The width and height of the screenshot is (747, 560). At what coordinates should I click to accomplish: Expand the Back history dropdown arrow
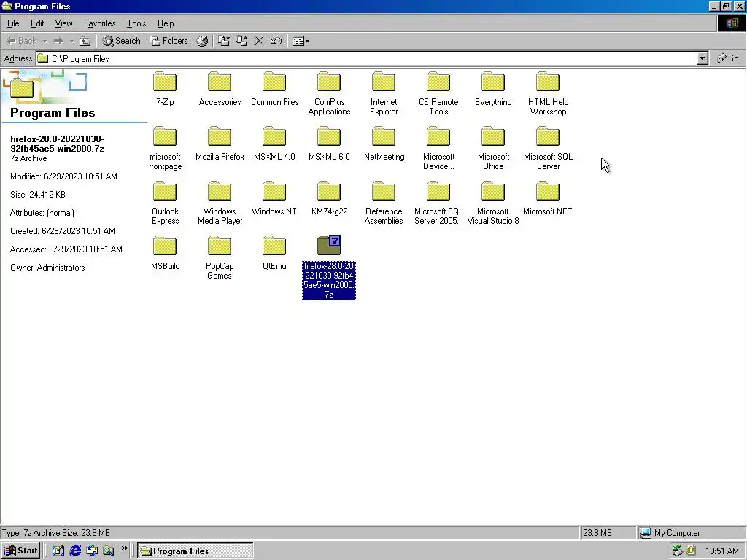(44, 41)
